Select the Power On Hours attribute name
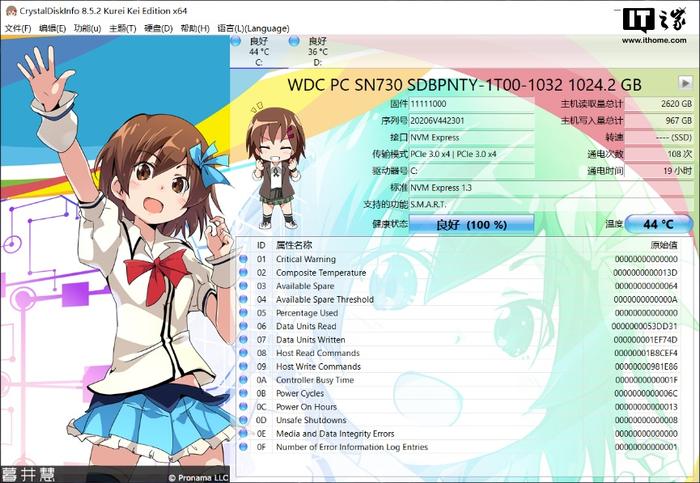Screen dimensions: 700x483 [306, 407]
